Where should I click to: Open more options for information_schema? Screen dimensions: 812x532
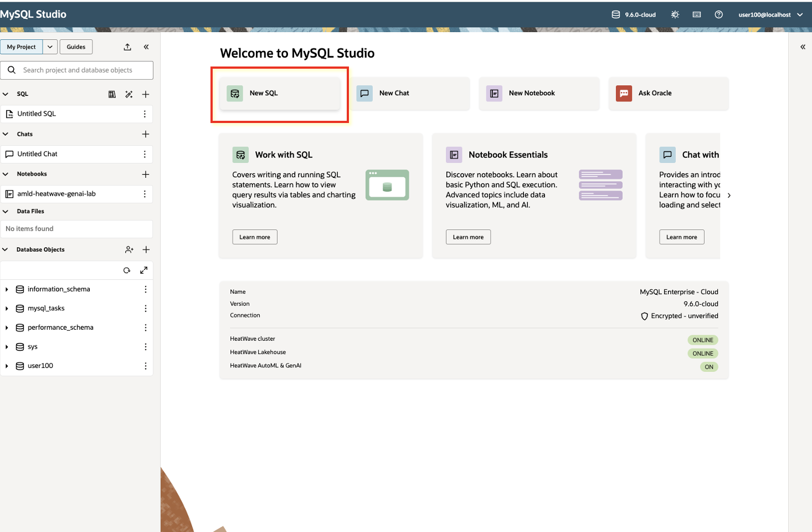pos(146,289)
